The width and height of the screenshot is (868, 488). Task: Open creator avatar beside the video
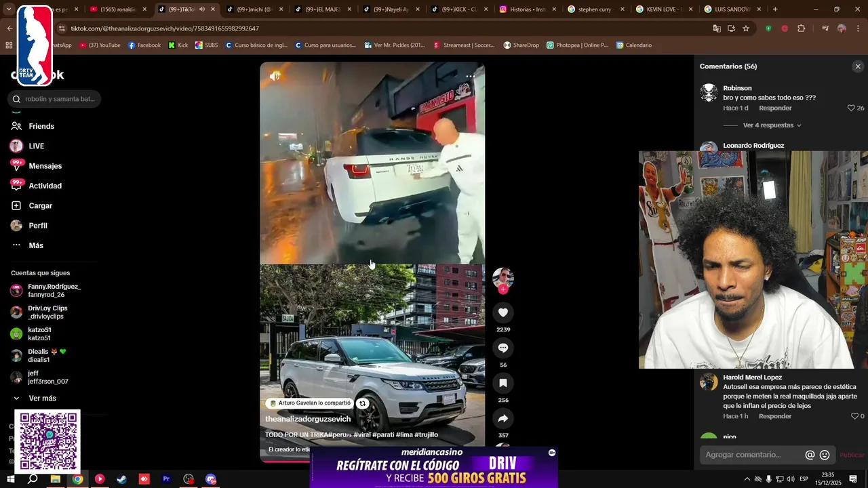tap(503, 277)
